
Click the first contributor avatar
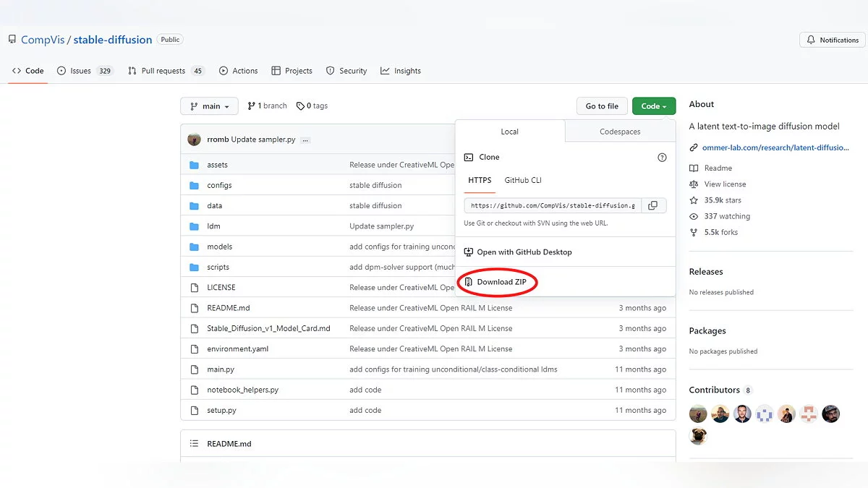click(x=698, y=414)
